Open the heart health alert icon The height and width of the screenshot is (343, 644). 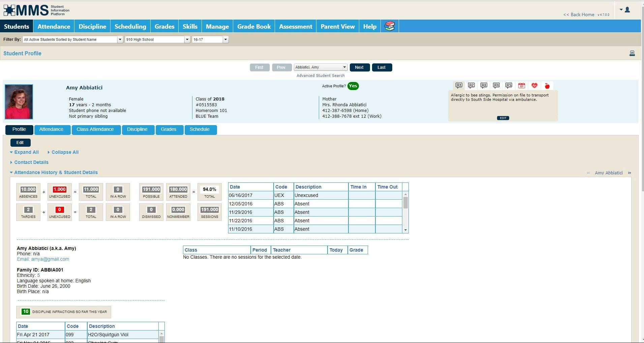pyautogui.click(x=534, y=85)
